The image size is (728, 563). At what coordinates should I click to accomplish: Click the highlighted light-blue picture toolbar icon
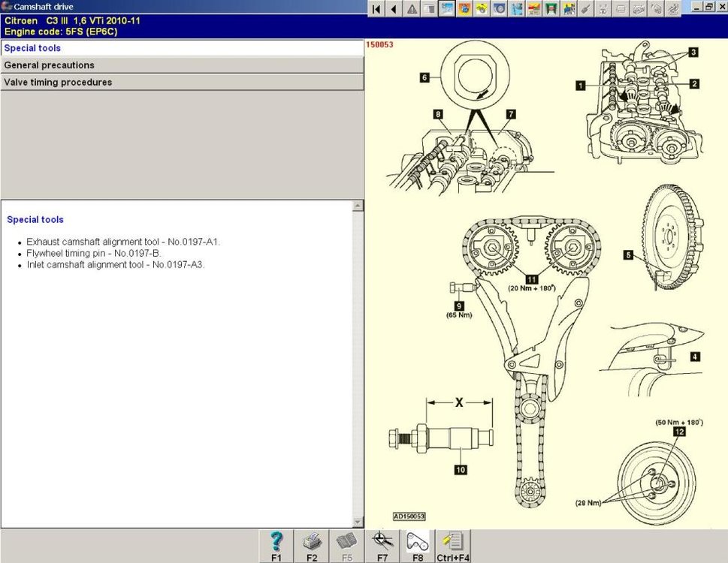pos(447,8)
